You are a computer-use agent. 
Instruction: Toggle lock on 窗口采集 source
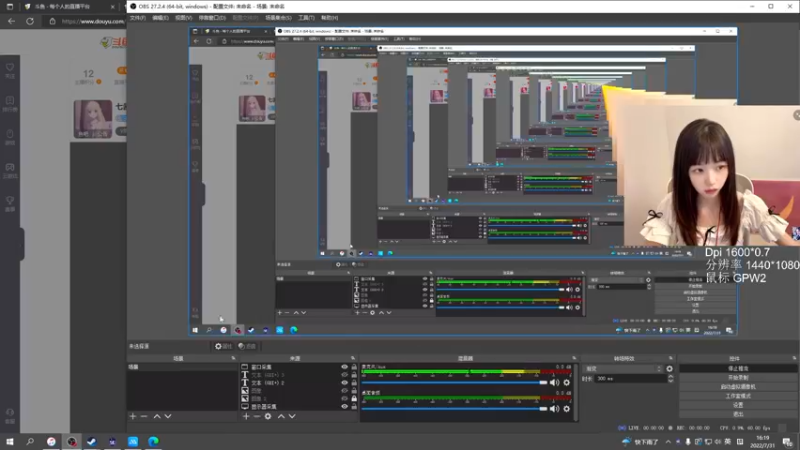click(x=354, y=367)
